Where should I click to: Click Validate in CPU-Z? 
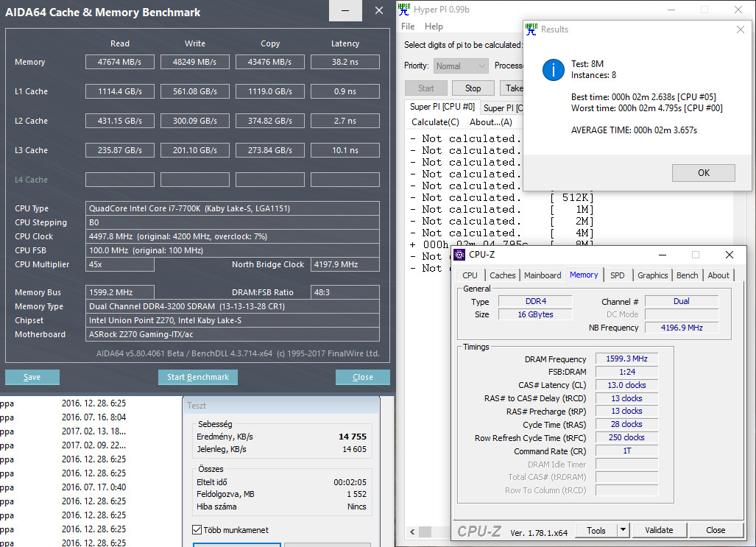659,530
